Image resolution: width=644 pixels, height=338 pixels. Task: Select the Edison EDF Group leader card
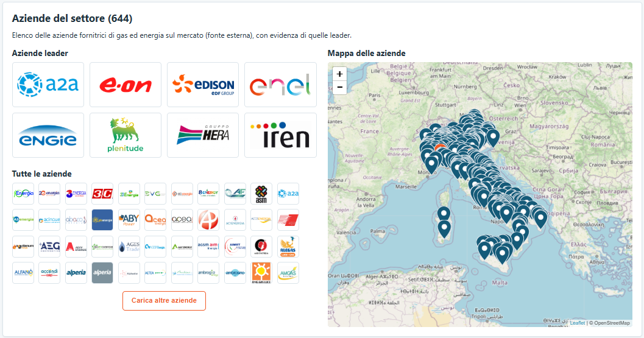pos(203,85)
